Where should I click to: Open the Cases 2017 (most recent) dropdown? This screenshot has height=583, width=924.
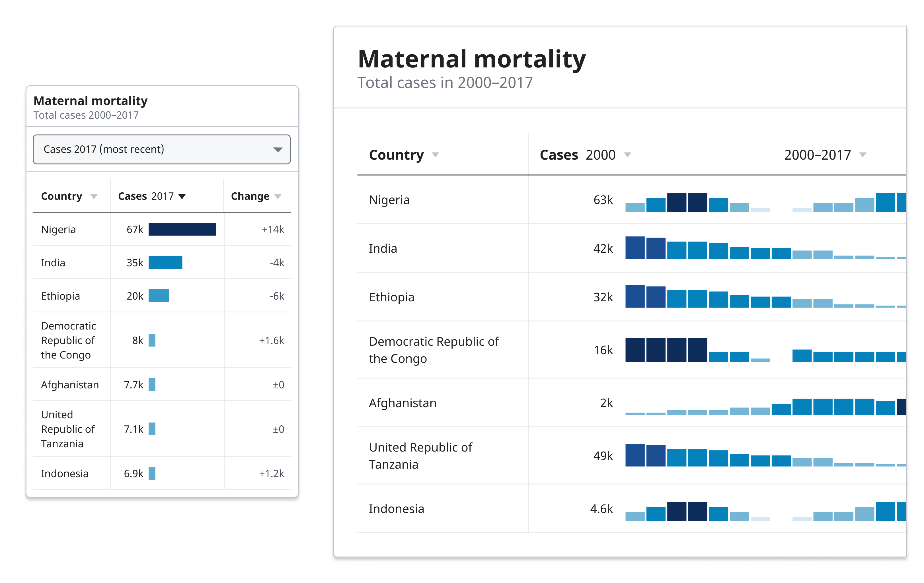162,149
